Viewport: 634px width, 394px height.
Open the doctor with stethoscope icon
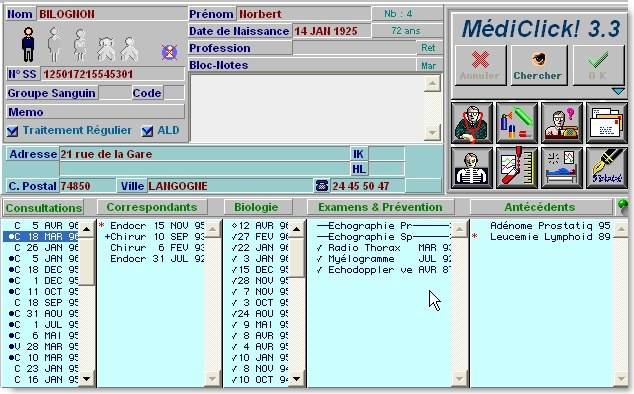[471, 123]
